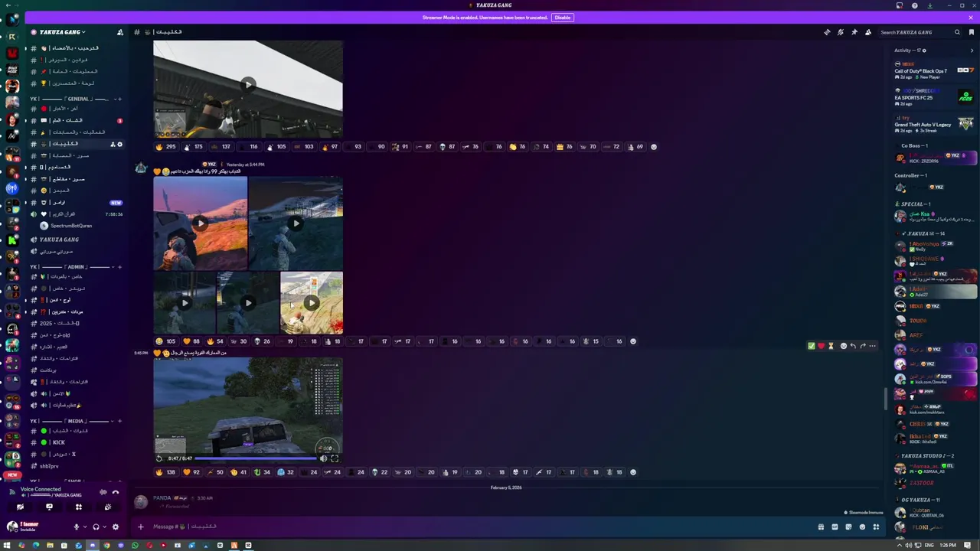980x551 pixels.
Task: Toggle the 105 emoji reaction on middle message
Action: 166,341
